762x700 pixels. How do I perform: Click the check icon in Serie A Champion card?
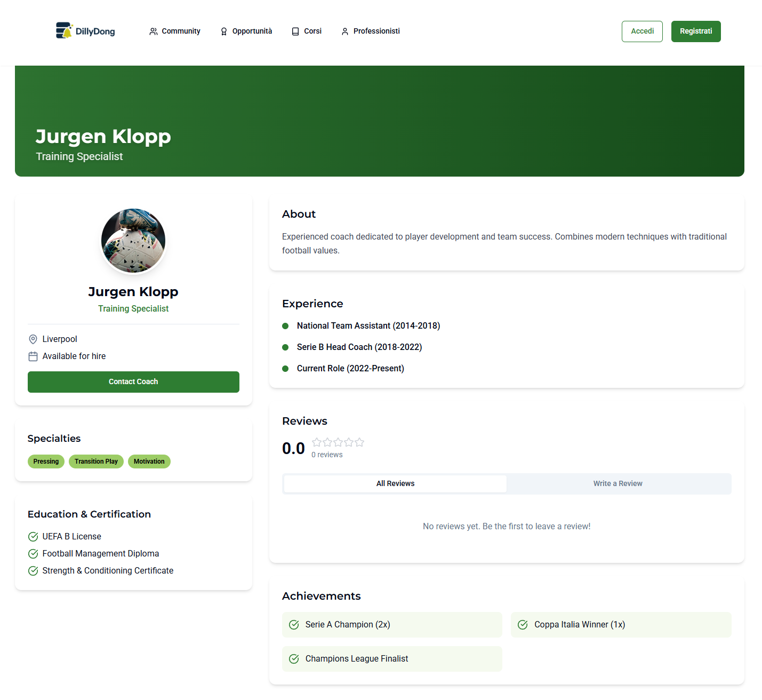click(294, 625)
